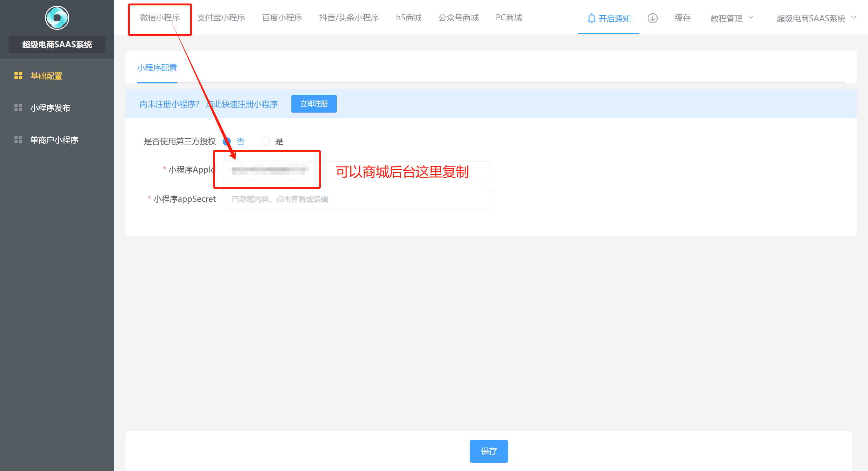Click the SAAS system logo icon
Screen dimensions: 868x471
[x=57, y=18]
